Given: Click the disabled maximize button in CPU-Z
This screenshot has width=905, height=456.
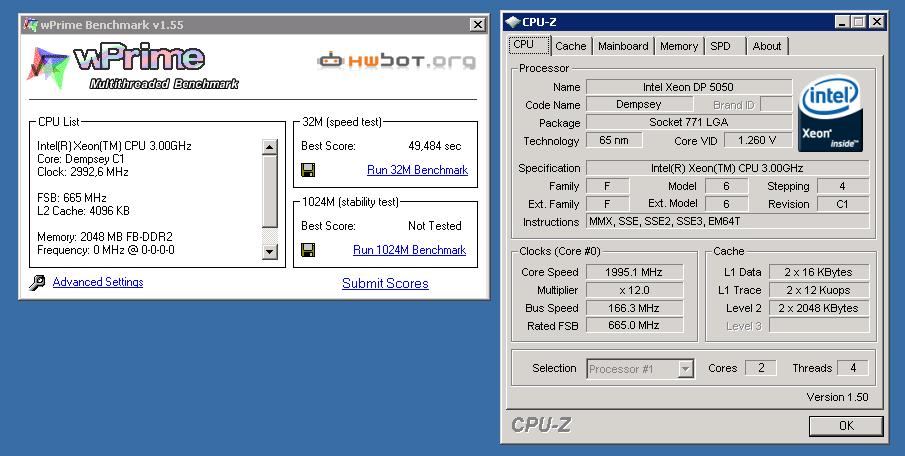Looking at the screenshot, I should pyautogui.click(x=858, y=22).
